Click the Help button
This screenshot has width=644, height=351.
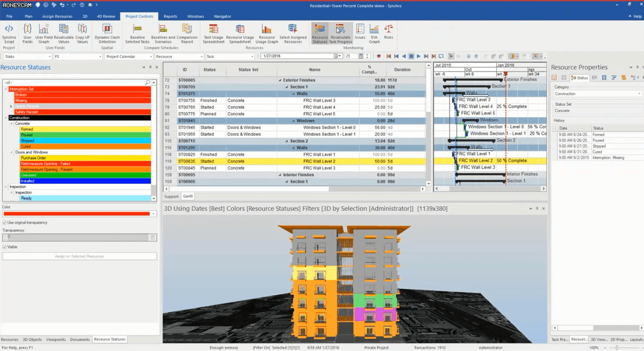(x=635, y=16)
